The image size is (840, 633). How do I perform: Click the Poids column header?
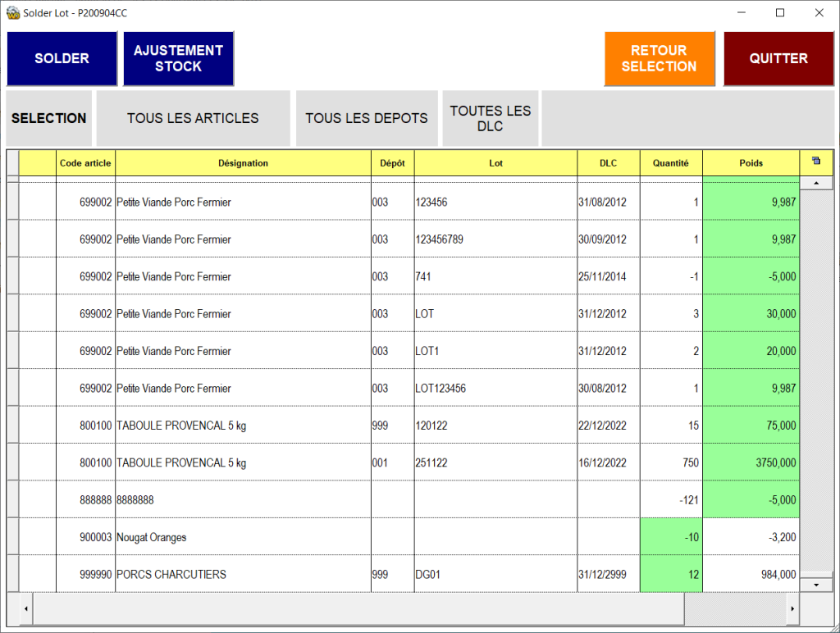751,163
